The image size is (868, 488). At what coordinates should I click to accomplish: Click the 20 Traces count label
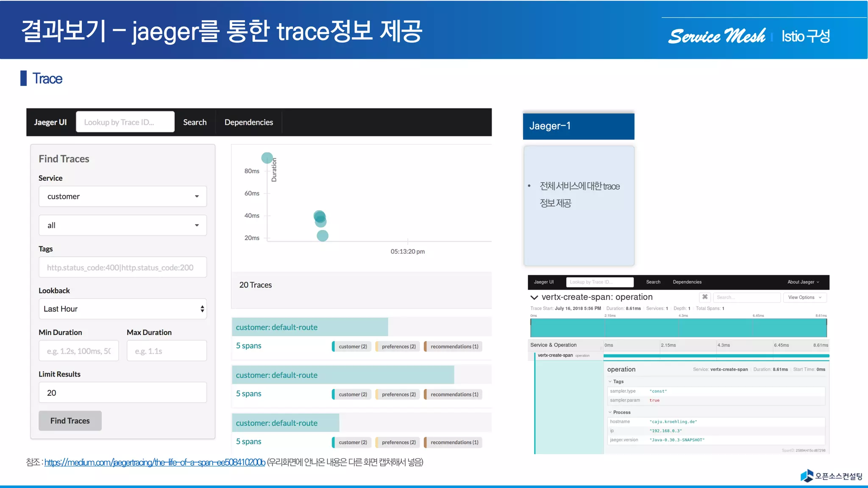[256, 285]
